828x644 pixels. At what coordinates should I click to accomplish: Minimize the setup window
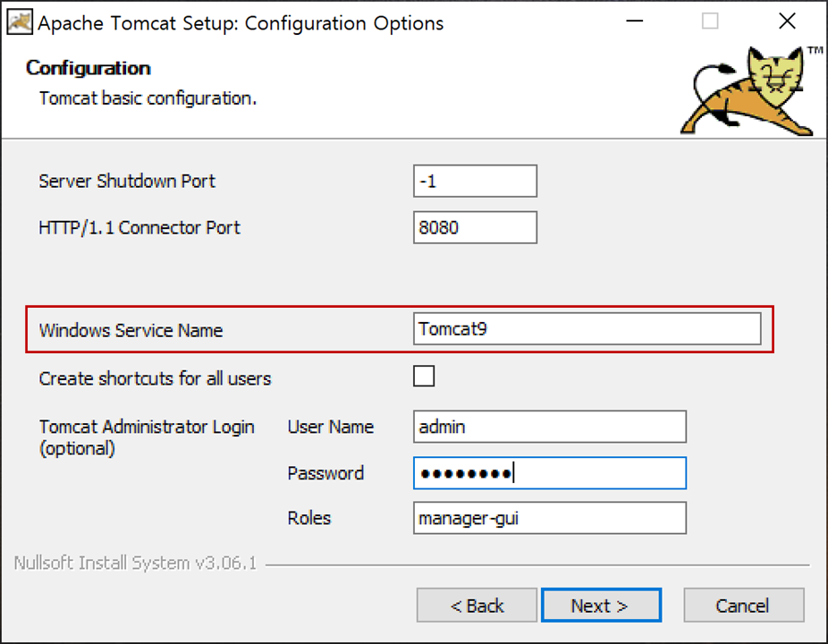click(x=634, y=21)
